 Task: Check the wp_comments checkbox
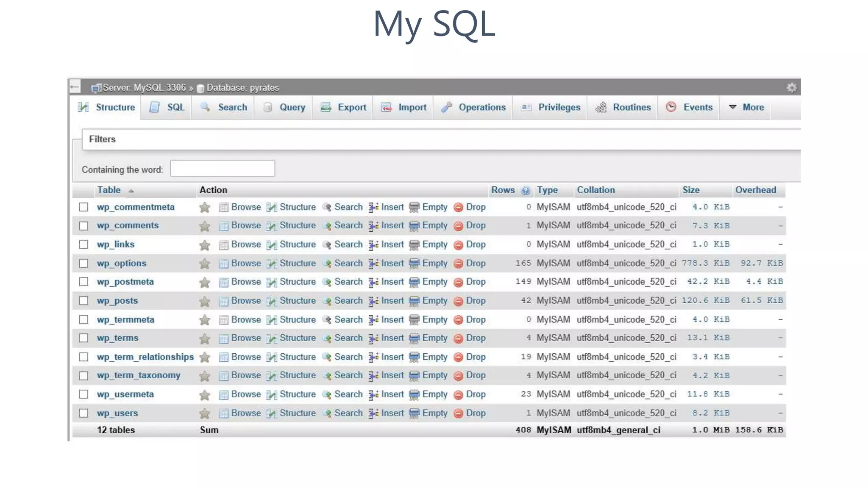(83, 226)
